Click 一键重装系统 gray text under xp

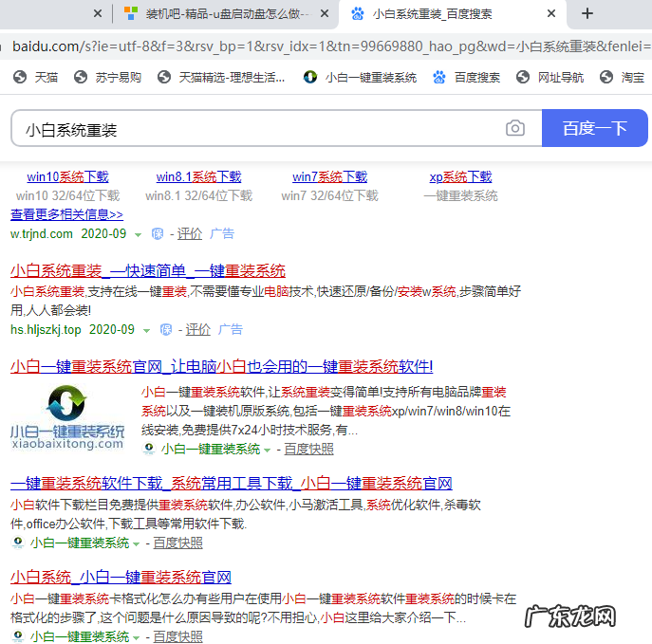pos(460,195)
